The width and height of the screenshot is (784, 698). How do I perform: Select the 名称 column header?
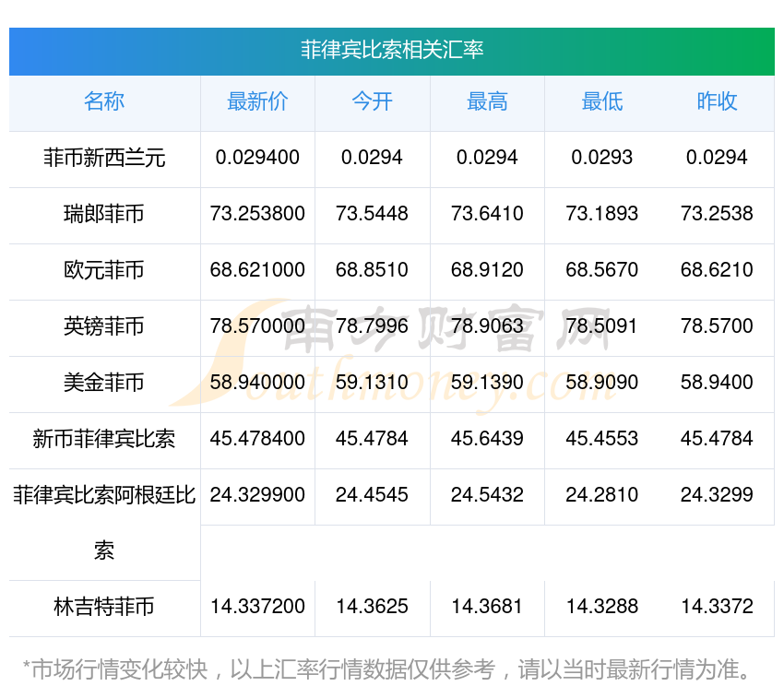[104, 101]
